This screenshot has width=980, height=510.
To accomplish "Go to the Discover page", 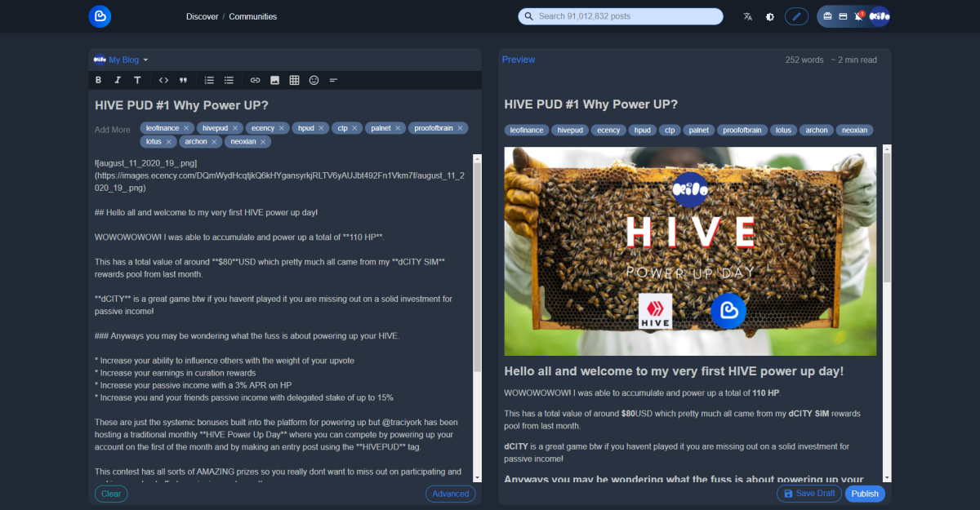I will [x=202, y=16].
